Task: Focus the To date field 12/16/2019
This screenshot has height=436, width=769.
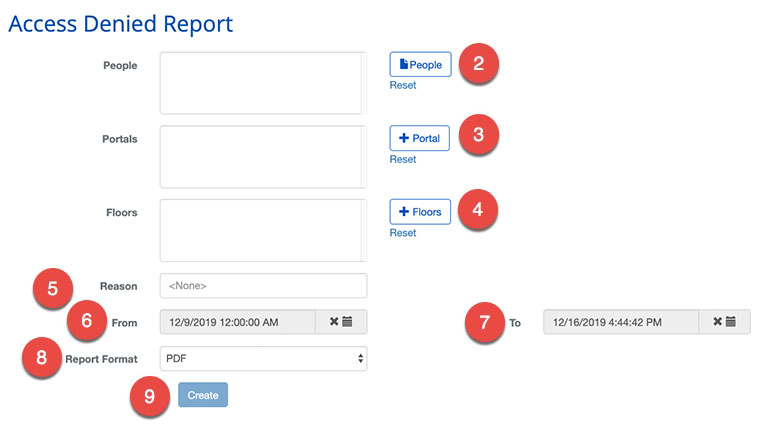Action: pos(621,322)
